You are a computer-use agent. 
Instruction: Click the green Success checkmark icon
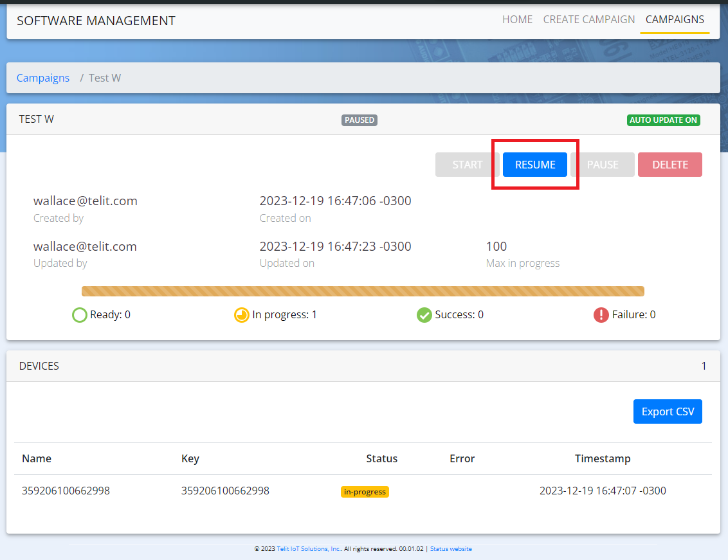click(424, 315)
